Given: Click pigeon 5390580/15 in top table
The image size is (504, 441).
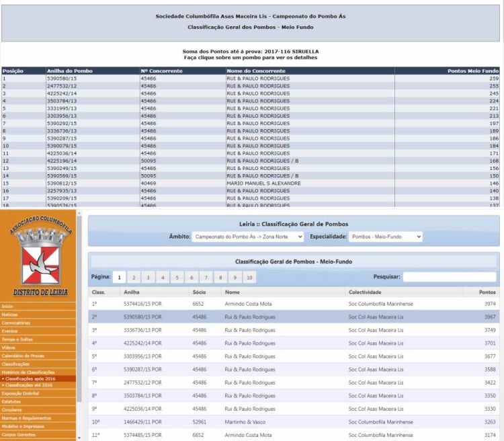Looking at the screenshot, I should pos(62,79).
